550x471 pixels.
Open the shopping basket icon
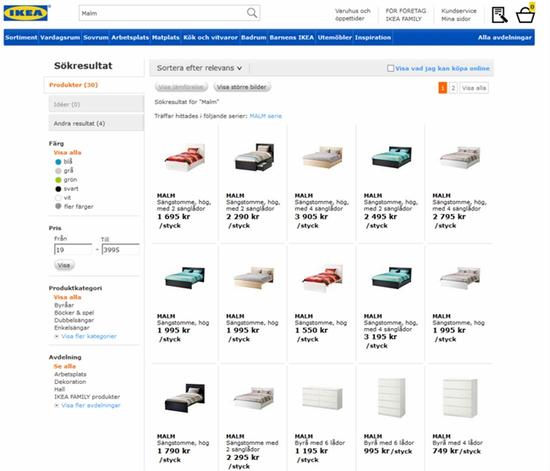525,15
